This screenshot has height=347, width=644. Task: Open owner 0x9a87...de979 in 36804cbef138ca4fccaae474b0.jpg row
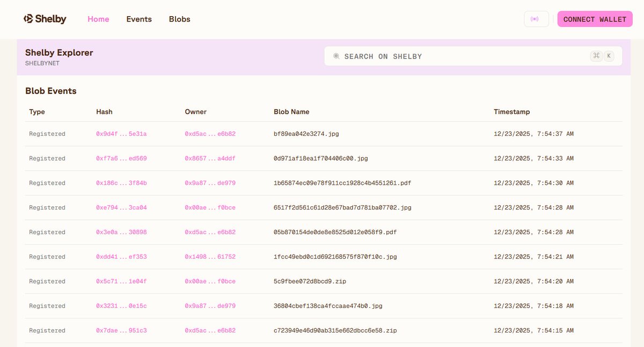point(210,306)
